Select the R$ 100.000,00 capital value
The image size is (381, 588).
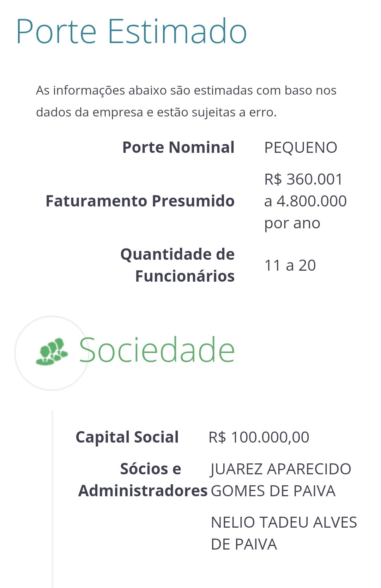tap(259, 437)
